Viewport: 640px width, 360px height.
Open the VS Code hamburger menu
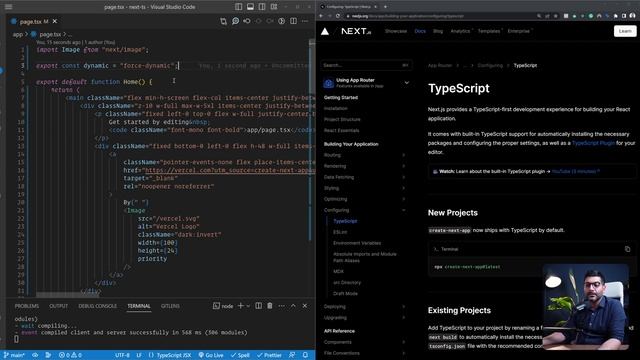tap(8, 7)
